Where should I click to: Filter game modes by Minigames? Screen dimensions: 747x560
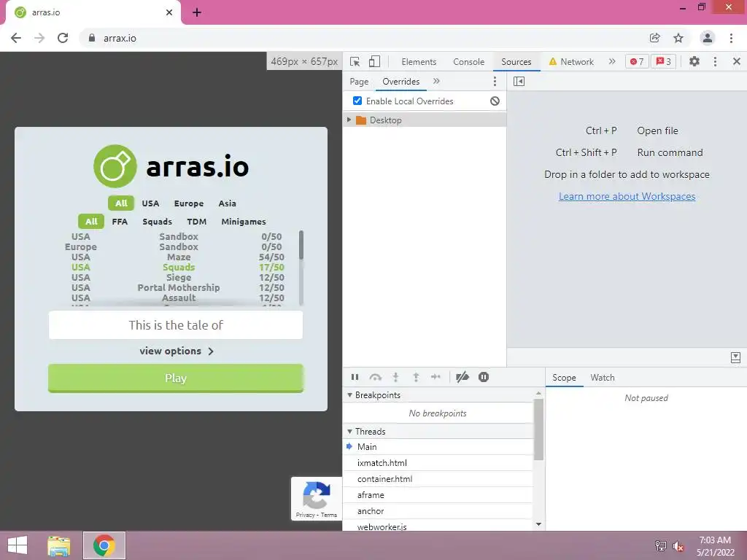(244, 222)
